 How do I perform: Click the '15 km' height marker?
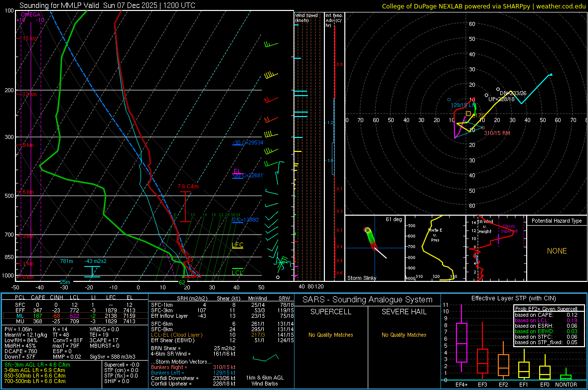click(x=30, y=38)
